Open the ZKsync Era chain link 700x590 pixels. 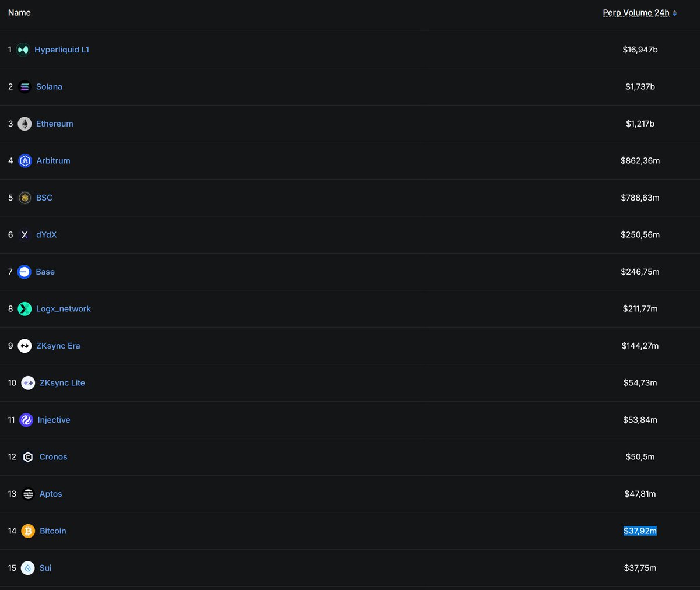58,346
